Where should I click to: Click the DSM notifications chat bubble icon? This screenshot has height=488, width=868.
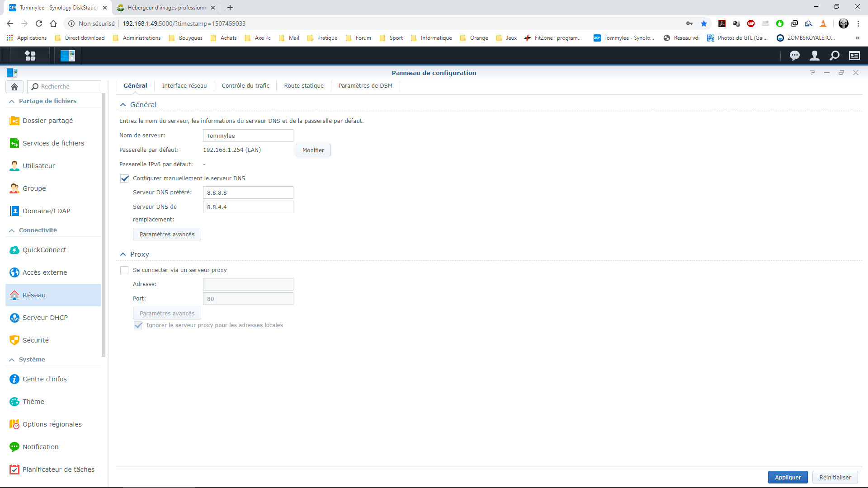[794, 56]
